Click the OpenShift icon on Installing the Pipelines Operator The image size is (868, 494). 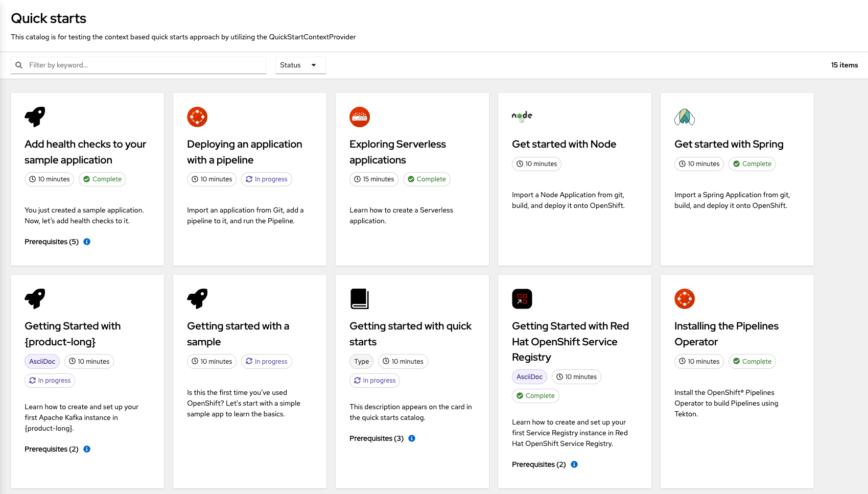[x=684, y=298]
